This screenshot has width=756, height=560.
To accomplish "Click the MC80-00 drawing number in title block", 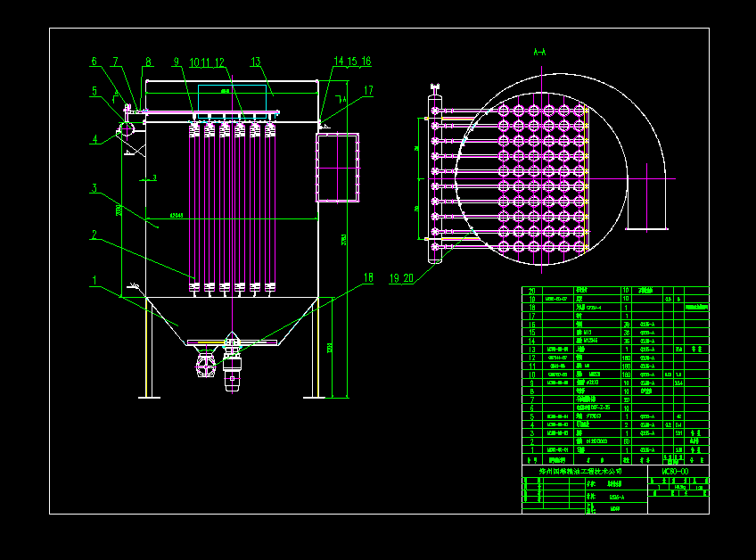I will (675, 471).
